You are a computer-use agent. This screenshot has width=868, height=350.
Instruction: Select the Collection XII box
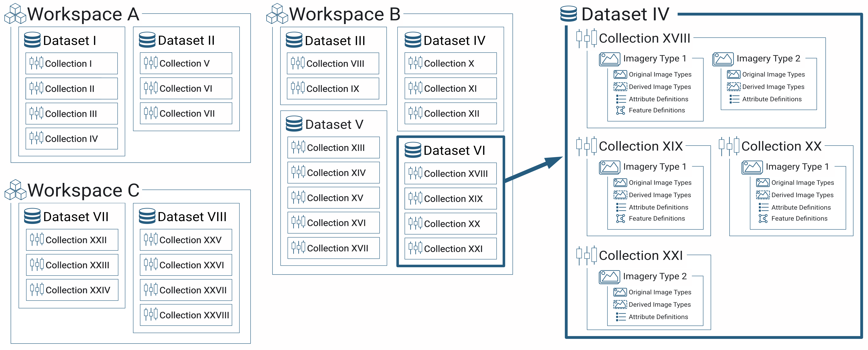(x=450, y=113)
